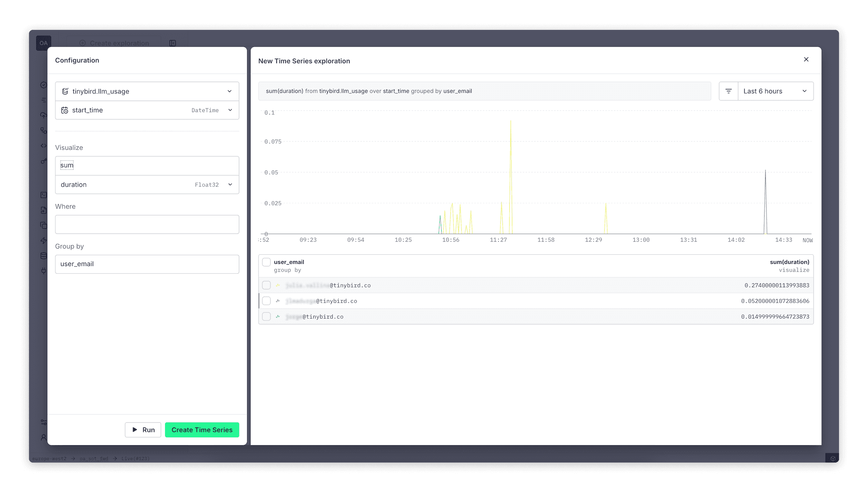
Task: Close the New Time Series exploration panel
Action: coord(806,60)
